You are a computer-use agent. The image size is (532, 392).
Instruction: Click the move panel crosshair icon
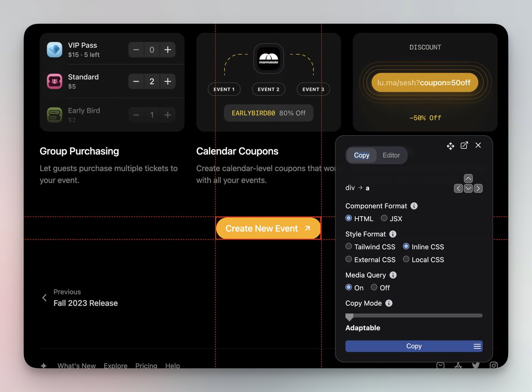pyautogui.click(x=450, y=146)
